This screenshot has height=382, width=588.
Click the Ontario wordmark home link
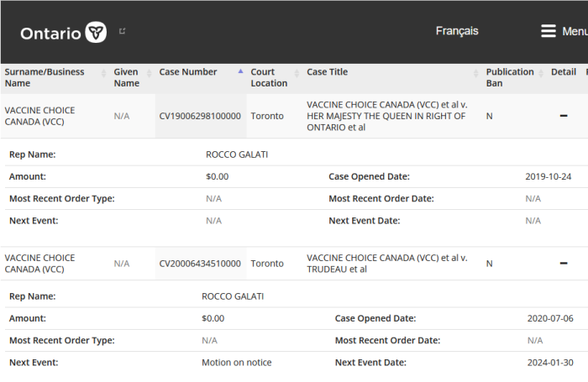click(x=50, y=34)
